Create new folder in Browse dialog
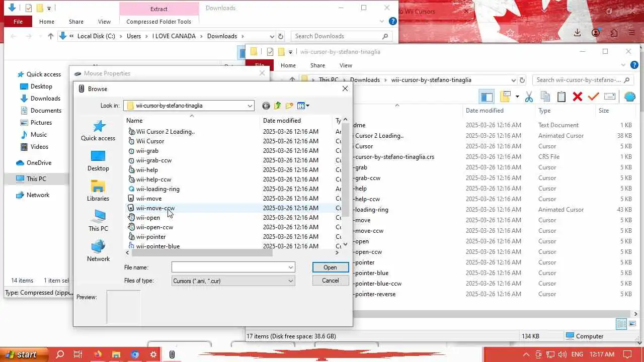The image size is (644, 362). tap(289, 106)
